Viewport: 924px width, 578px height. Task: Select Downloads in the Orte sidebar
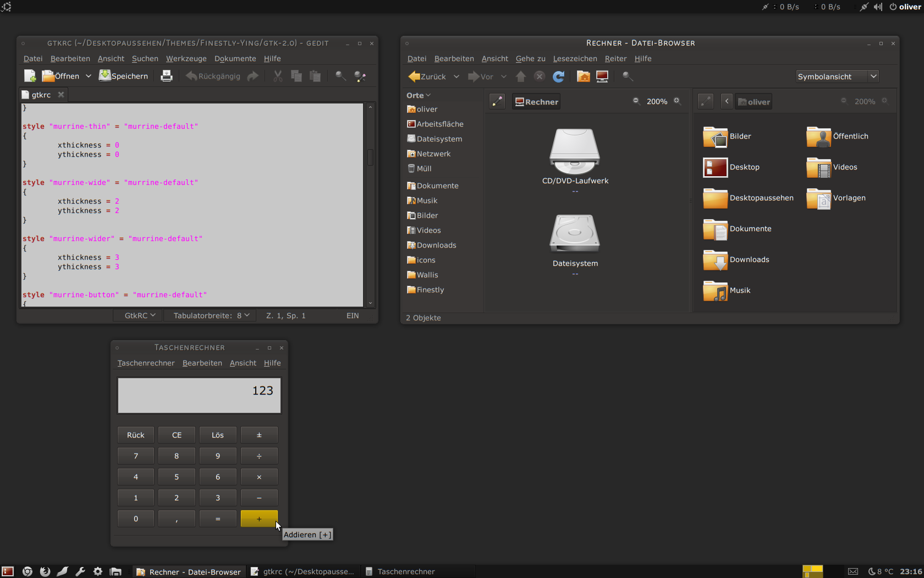(x=436, y=245)
